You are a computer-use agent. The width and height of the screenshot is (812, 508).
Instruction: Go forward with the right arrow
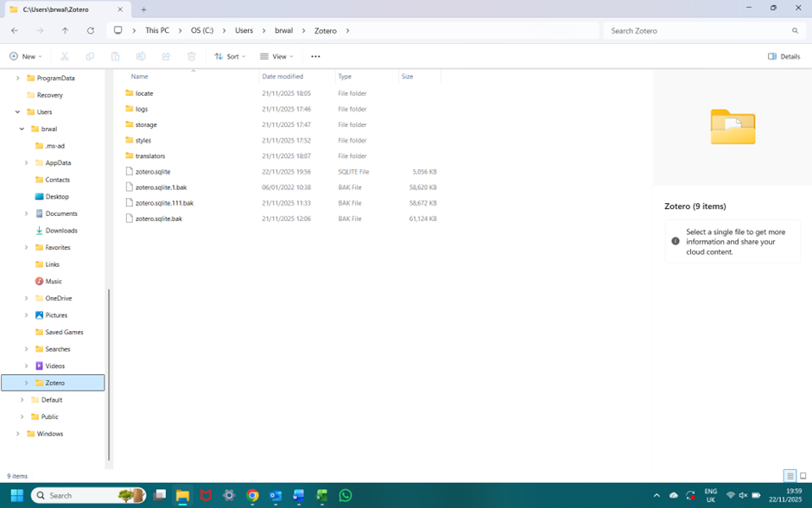[40, 30]
